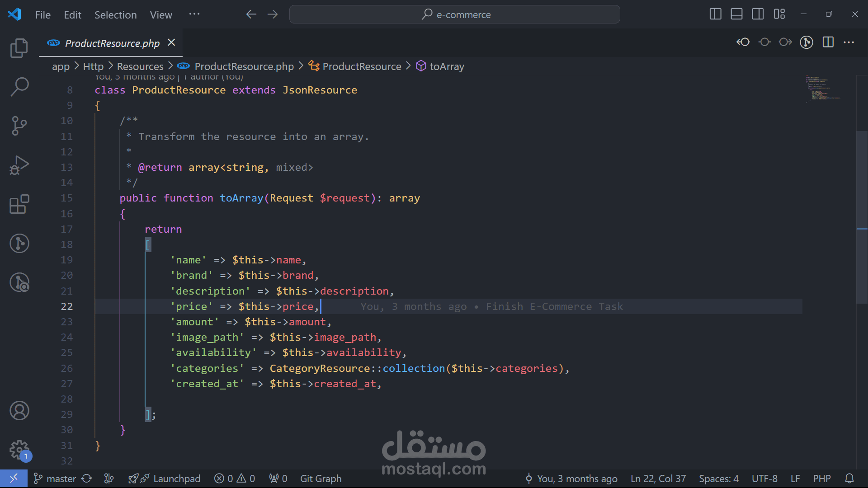Open Git Graph from status bar

pos(321,479)
